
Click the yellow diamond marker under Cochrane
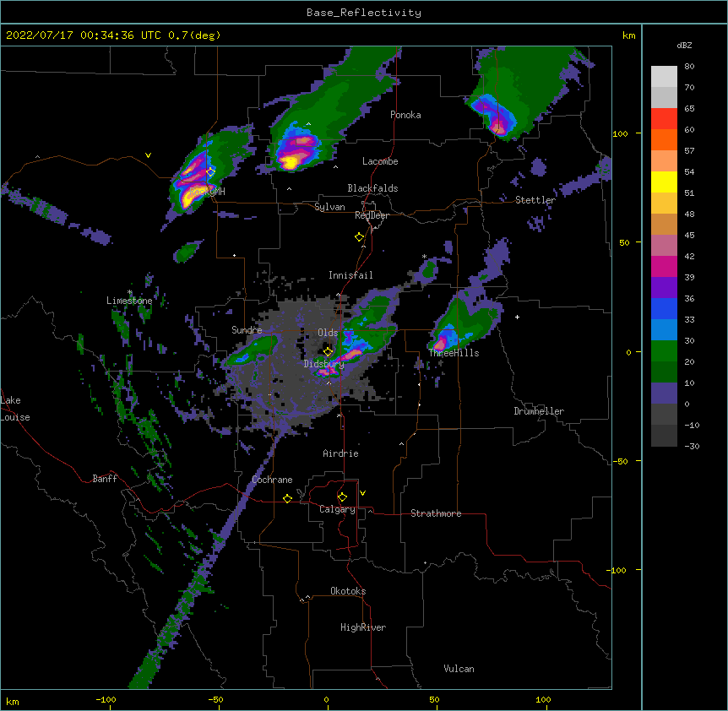[287, 498]
